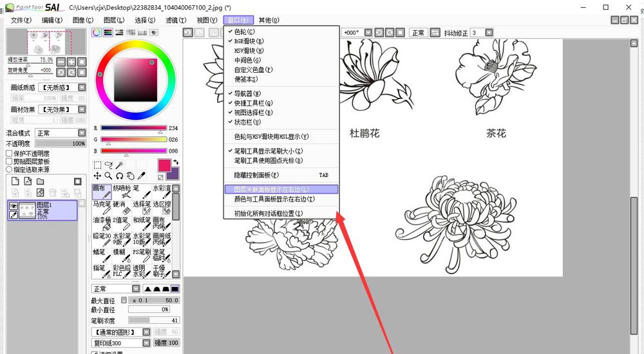The width and height of the screenshot is (644, 354).
Task: Choose 初始化所有对话框位置 menu item
Action: [281, 214]
